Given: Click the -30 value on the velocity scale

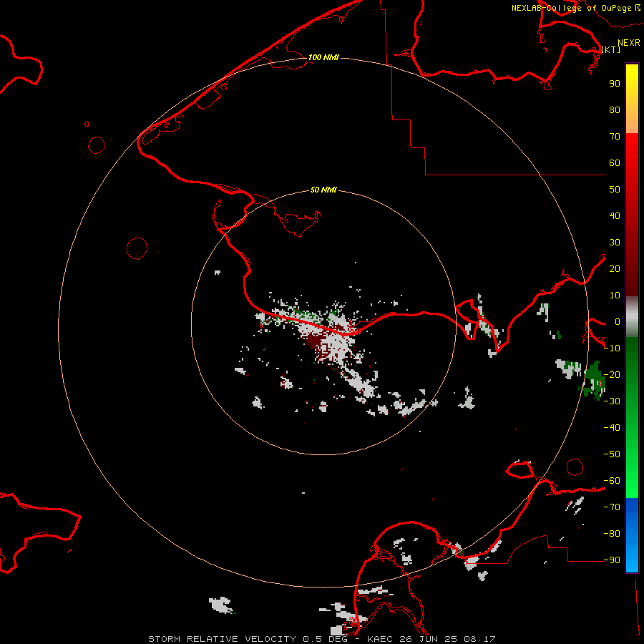Looking at the screenshot, I should (612, 401).
